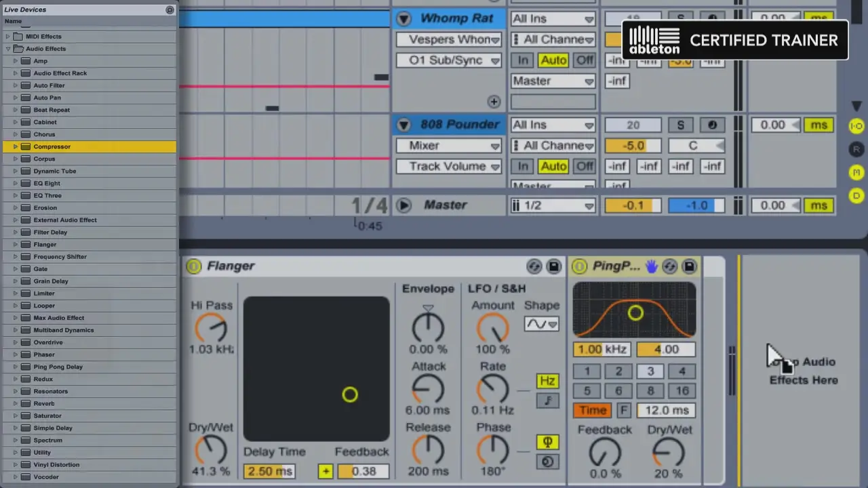Click 808 Pounder track volume -5.0 field
Viewport: 868px width, 488px height.
(x=633, y=146)
